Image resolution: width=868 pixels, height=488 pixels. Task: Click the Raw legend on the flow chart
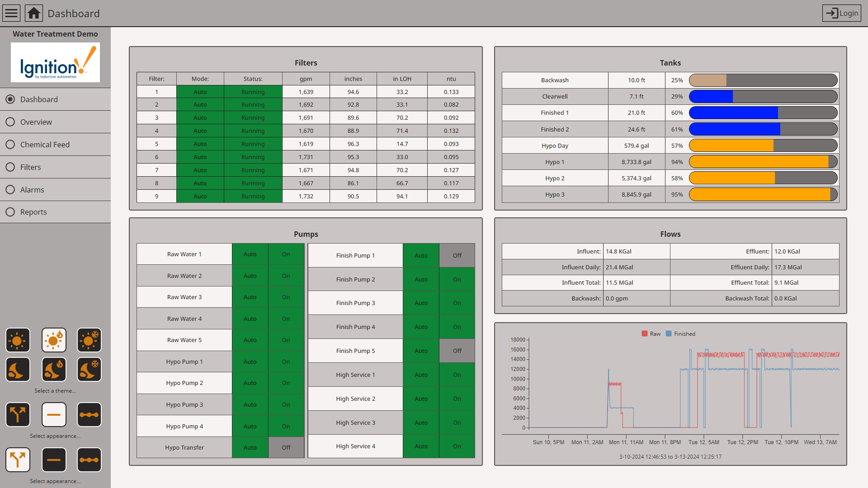tap(652, 333)
